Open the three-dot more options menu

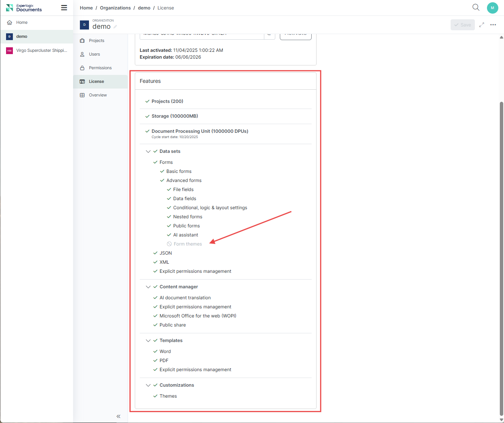tap(493, 25)
